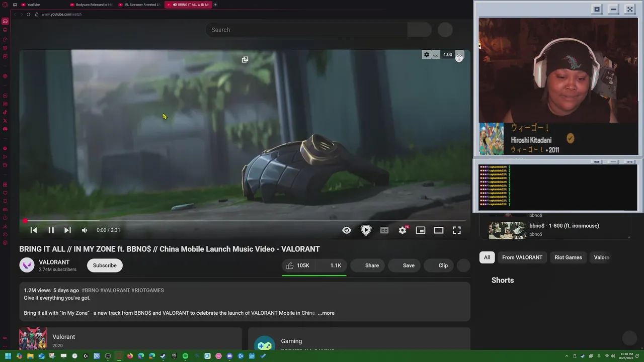Open OBS Studio from the taskbar
Image resolution: width=644 pixels, height=362 pixels.
coord(108,356)
